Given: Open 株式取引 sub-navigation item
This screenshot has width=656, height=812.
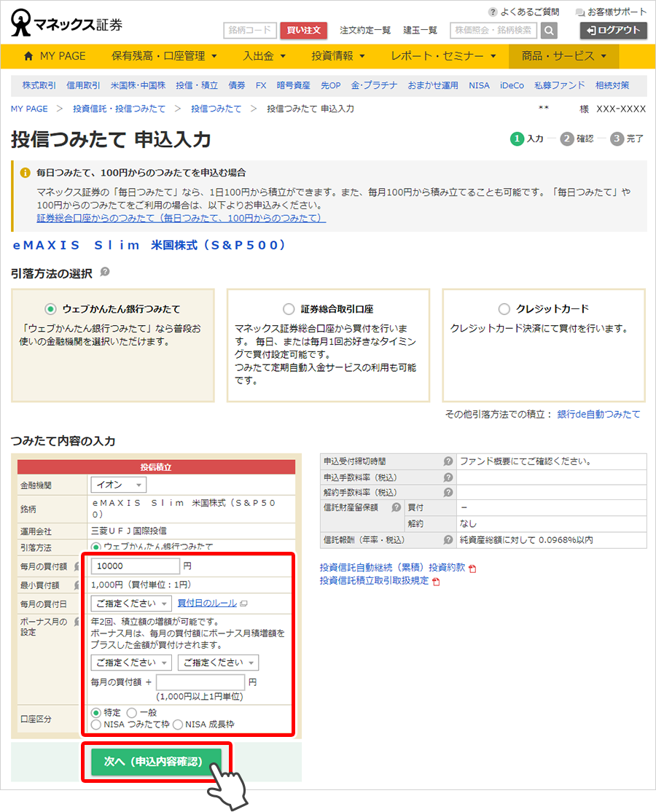Looking at the screenshot, I should (39, 85).
